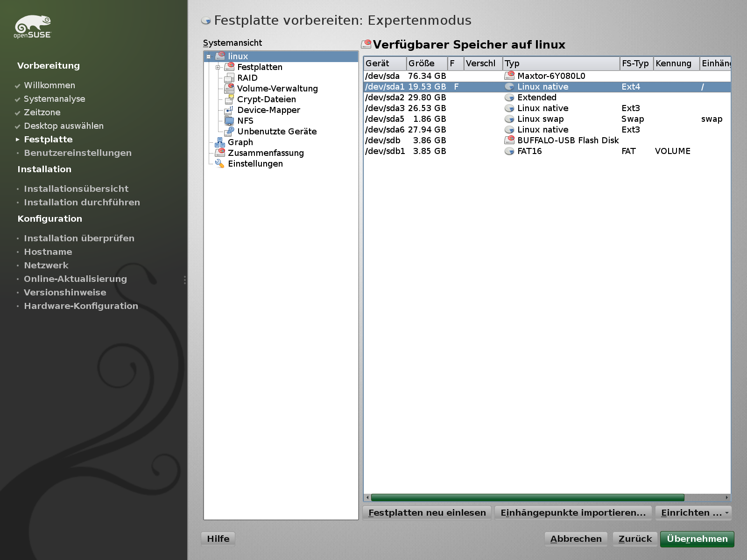This screenshot has width=747, height=560.
Task: Open Einstellungen in the tree
Action: [255, 163]
